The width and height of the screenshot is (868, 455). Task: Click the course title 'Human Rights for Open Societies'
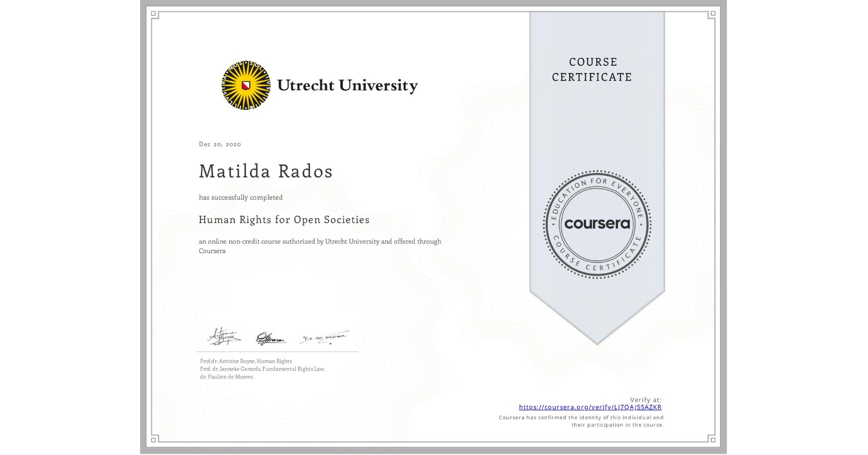pos(284,220)
